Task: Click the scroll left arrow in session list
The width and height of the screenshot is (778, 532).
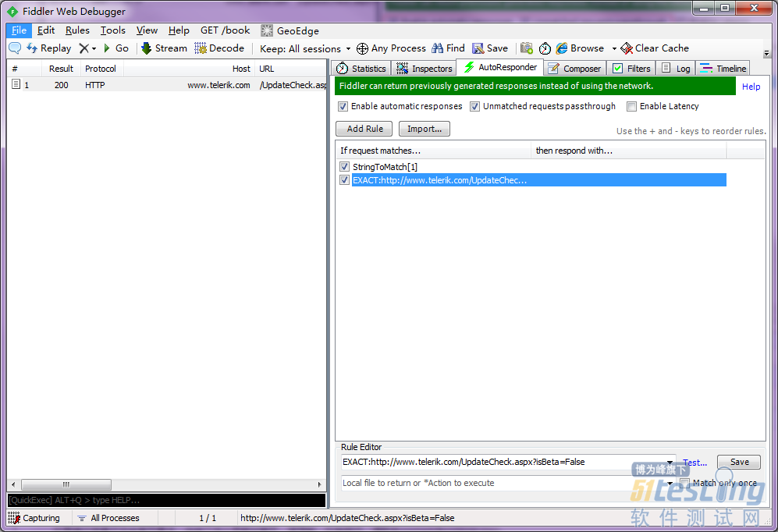Action: pos(13,484)
